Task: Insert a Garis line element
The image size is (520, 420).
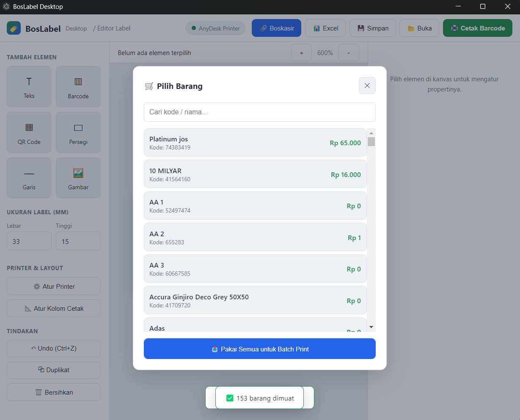Action: point(29,178)
